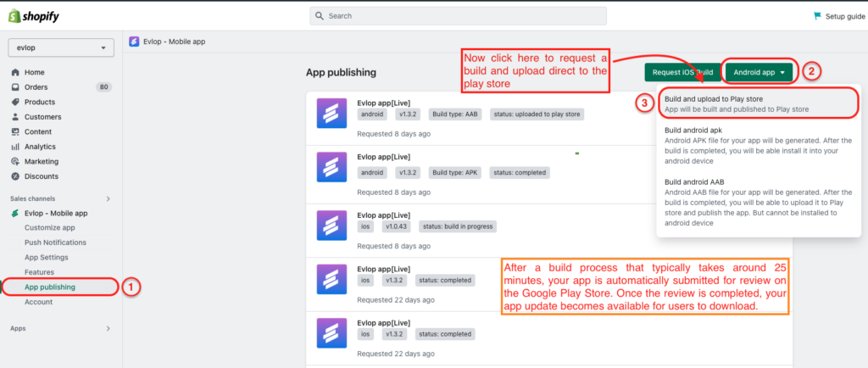868x368 pixels.
Task: Click the Evlop - Mobile app header title
Action: 175,42
